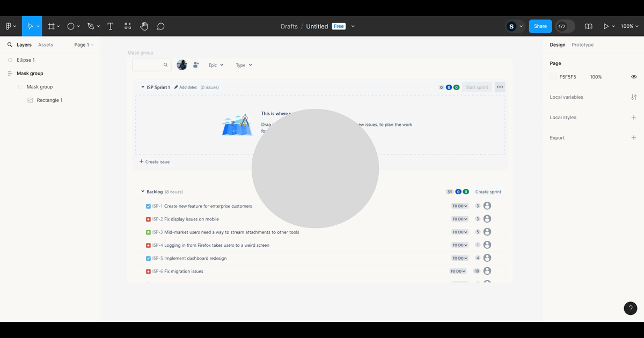
Task: Switch to the Prototype tab
Action: point(583,45)
